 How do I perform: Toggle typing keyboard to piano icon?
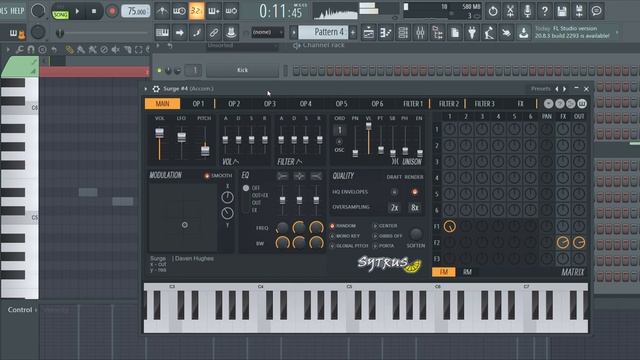(162, 32)
